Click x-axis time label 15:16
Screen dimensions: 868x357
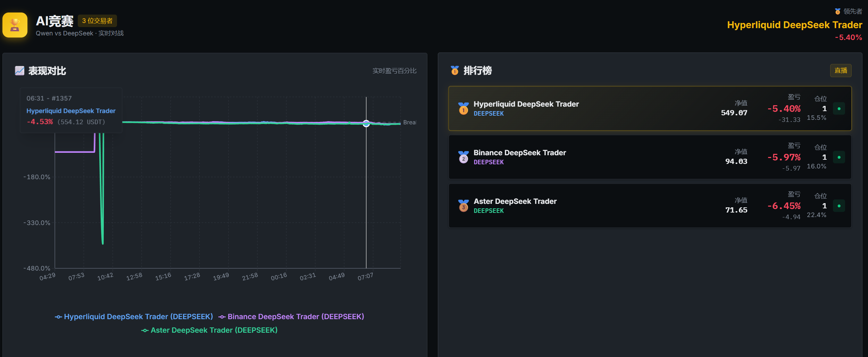point(163,277)
